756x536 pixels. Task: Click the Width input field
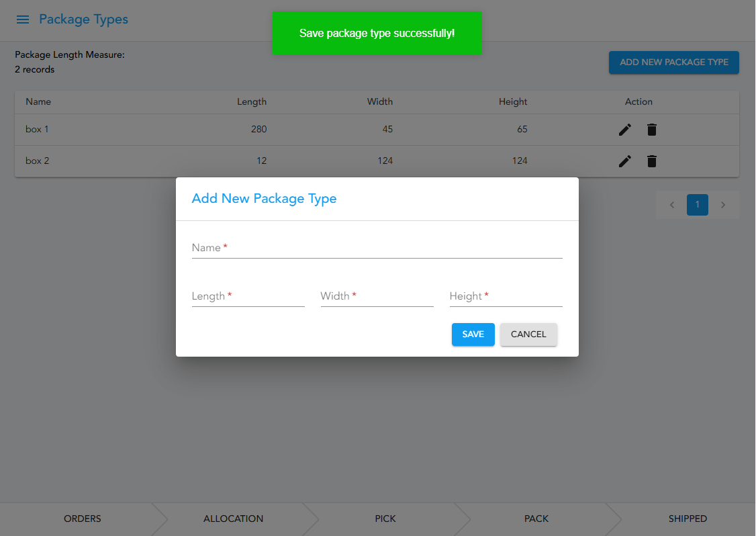pyautogui.click(x=376, y=297)
